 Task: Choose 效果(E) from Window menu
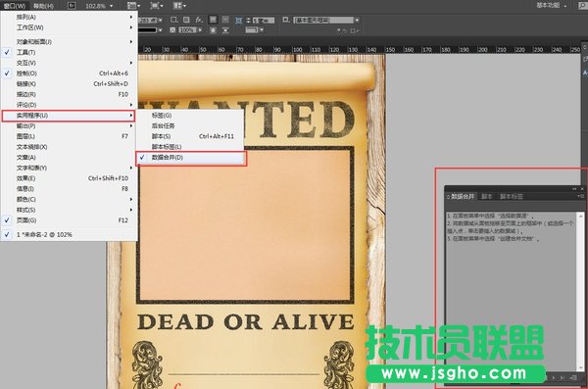(x=69, y=178)
